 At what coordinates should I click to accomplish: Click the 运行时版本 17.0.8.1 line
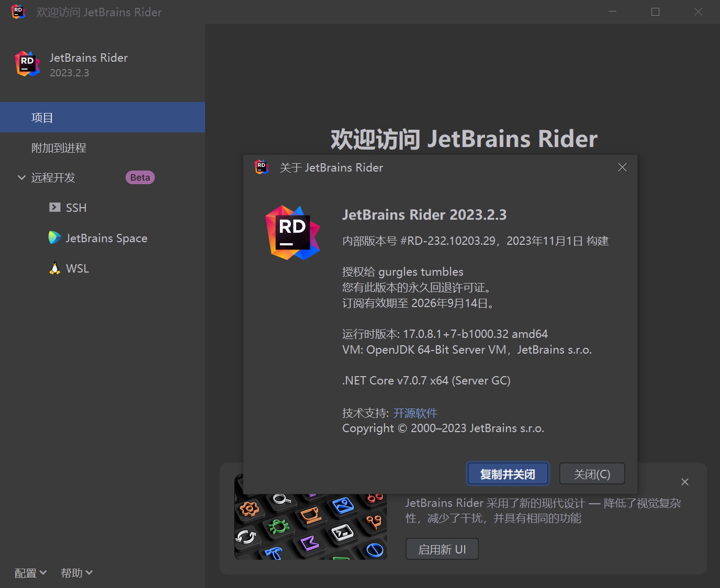tap(445, 334)
